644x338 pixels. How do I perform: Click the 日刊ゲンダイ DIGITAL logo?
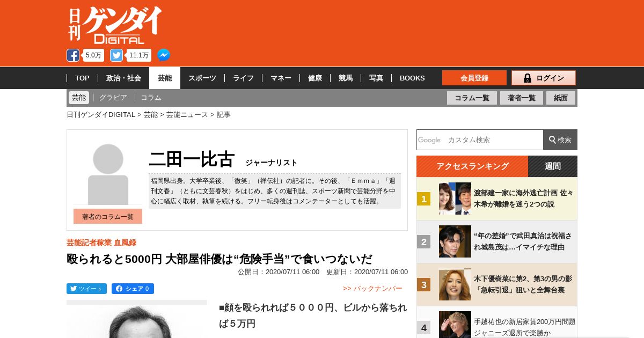115,25
